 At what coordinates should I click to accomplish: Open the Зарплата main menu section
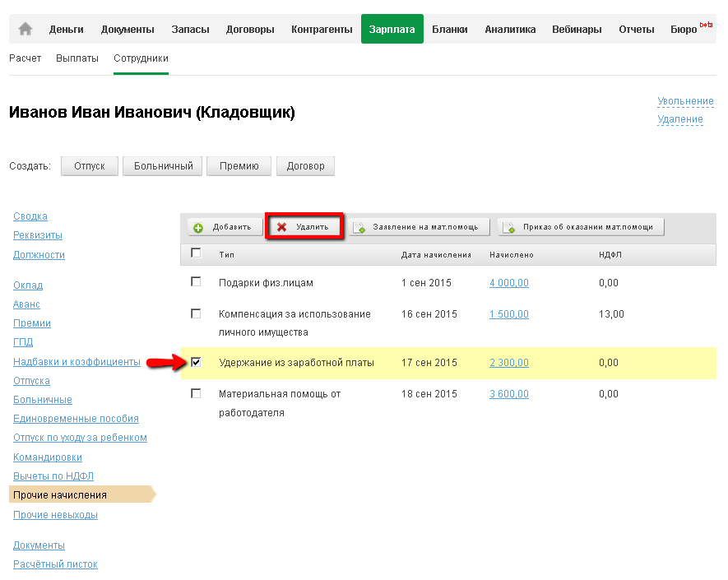[392, 30]
